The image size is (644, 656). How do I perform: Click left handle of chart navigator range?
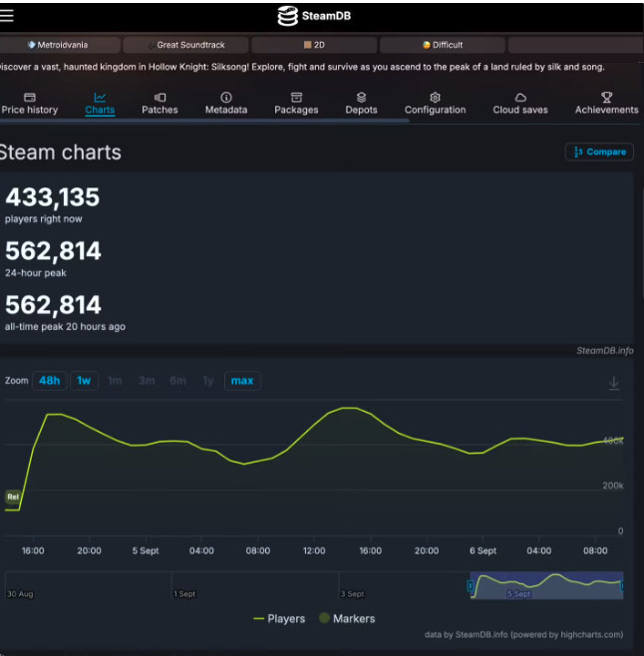470,586
